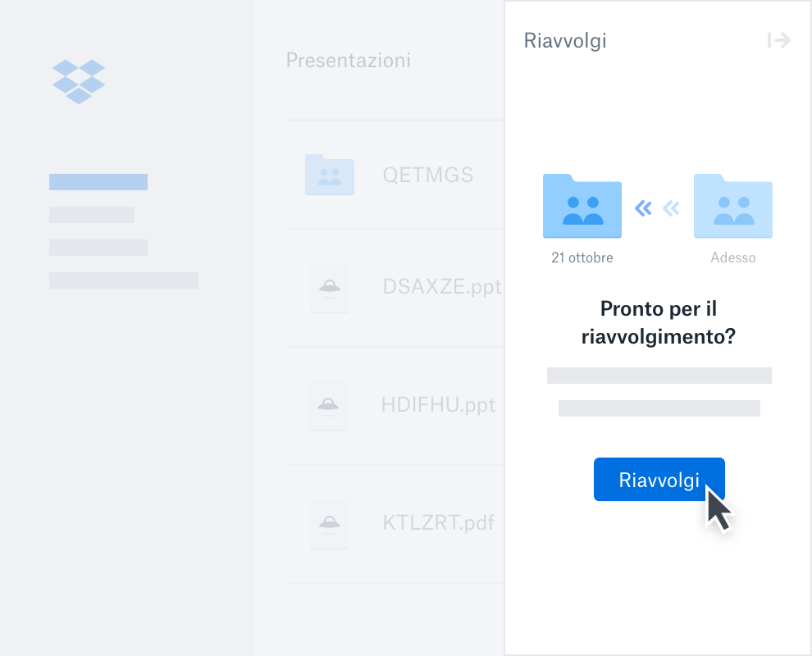
Task: Select the DSAXZE.ppt file name
Action: tap(442, 287)
